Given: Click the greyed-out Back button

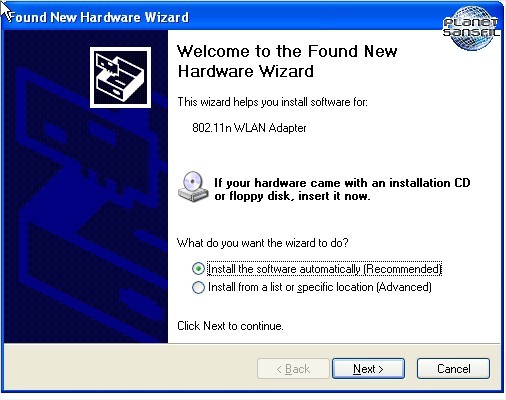Looking at the screenshot, I should [x=293, y=369].
